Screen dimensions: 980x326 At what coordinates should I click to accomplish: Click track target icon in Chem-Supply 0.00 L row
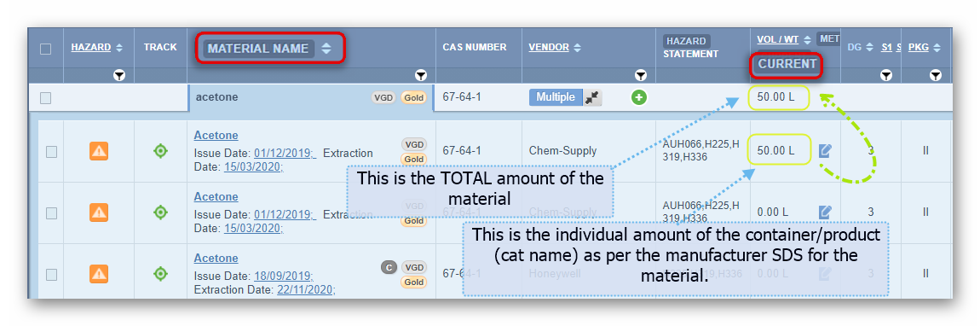click(160, 212)
